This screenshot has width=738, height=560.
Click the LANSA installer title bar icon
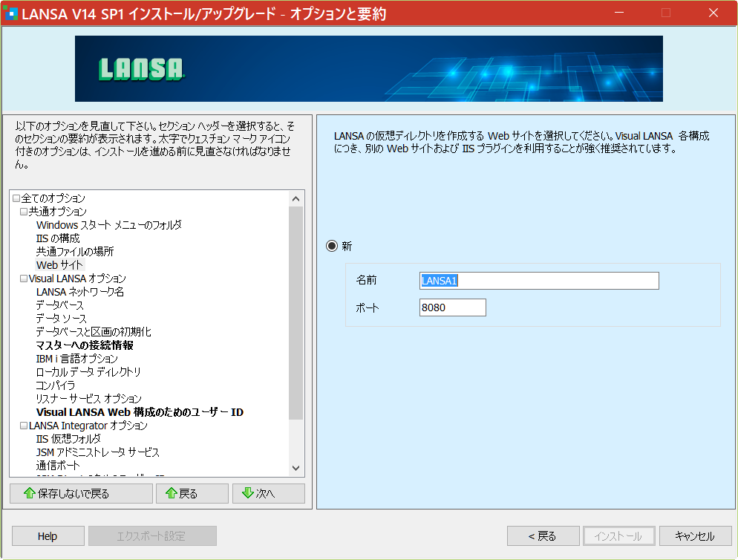tap(11, 13)
